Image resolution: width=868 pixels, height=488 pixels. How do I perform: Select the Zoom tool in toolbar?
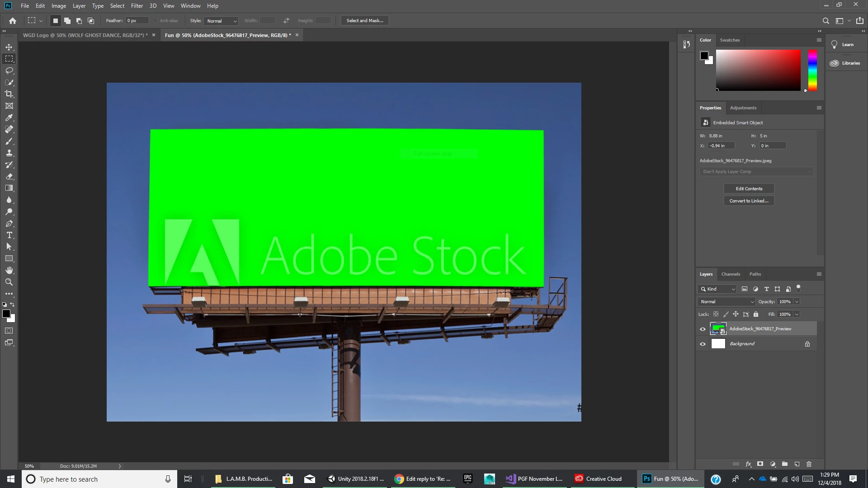click(9, 282)
